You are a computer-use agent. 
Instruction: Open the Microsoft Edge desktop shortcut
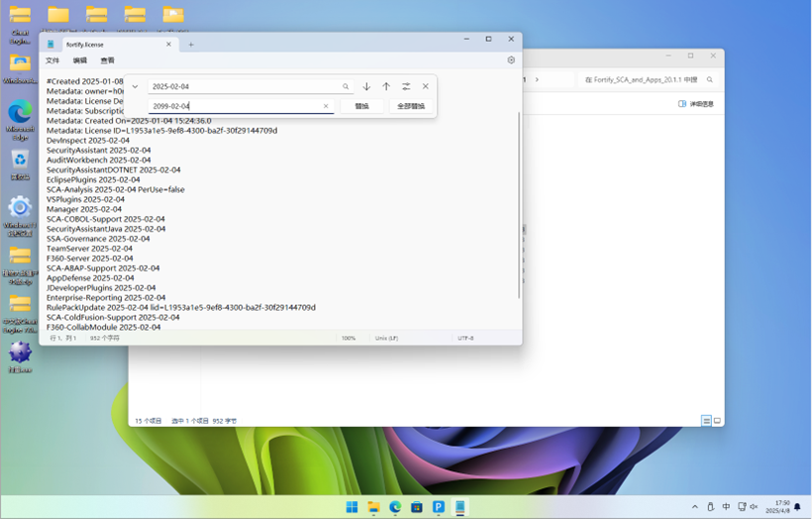tap(20, 120)
